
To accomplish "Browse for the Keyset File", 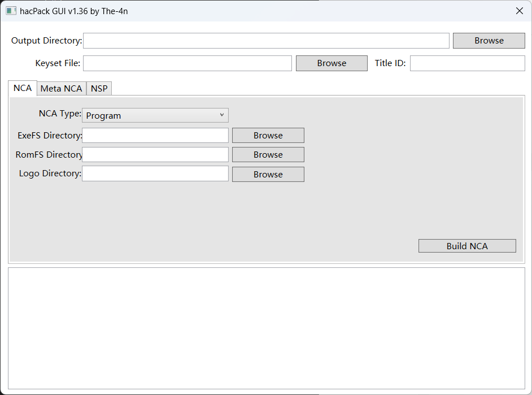I will 332,63.
